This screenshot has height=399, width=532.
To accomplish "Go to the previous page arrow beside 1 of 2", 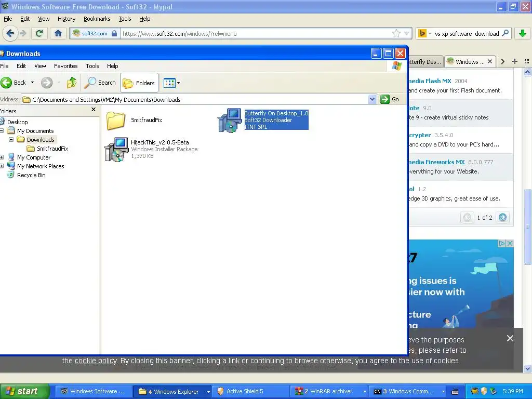I will [467, 217].
